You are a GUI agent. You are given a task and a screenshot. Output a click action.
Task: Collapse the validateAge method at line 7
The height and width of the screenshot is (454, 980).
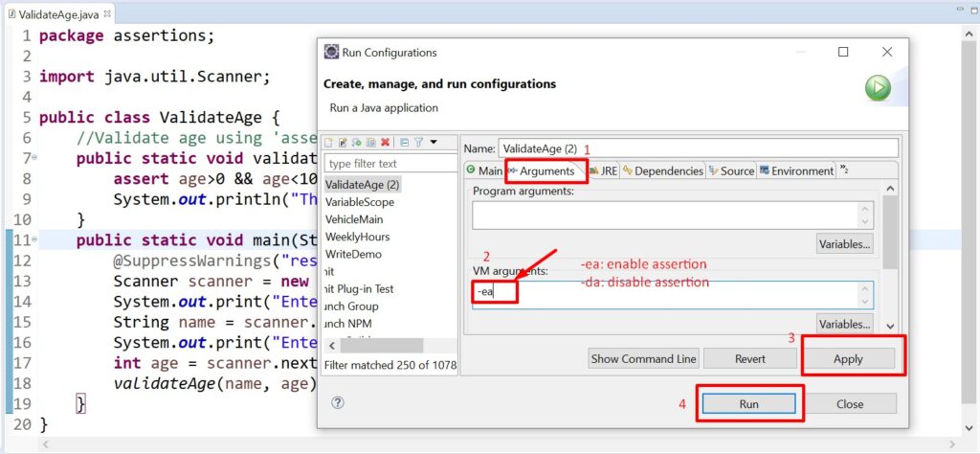pyautogui.click(x=34, y=158)
